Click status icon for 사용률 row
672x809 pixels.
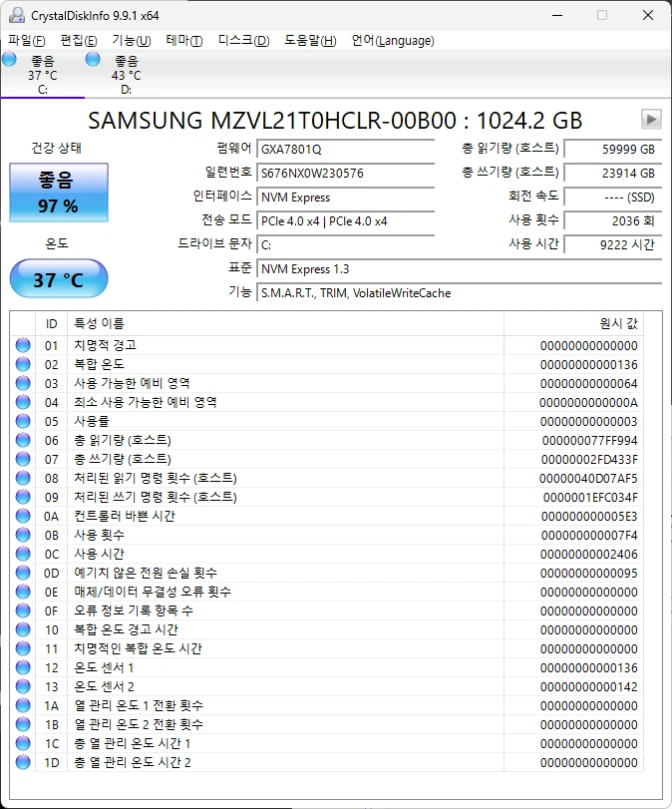pos(23,421)
